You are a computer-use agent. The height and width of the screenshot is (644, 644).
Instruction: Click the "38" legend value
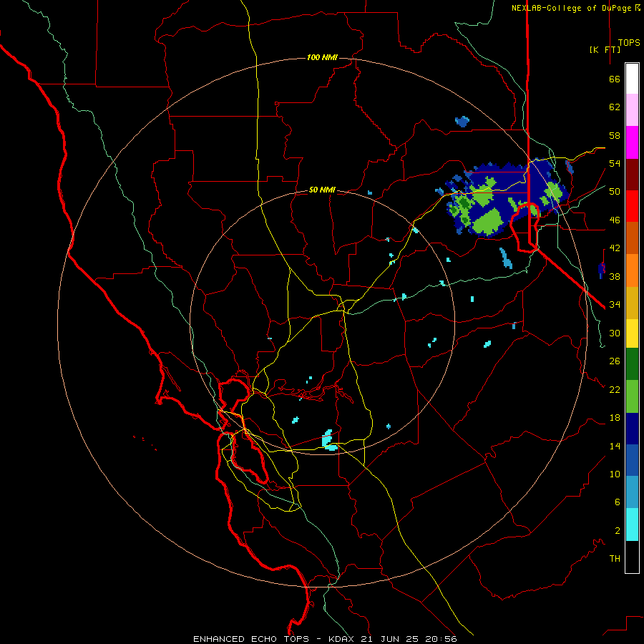615,276
